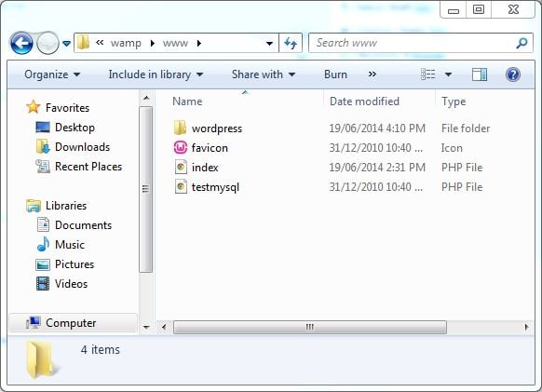Click the search magnifier icon

[x=522, y=43]
